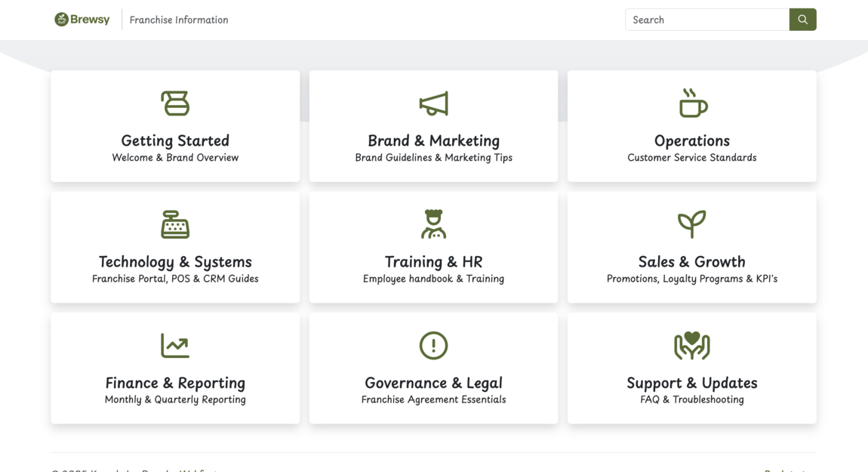Click the barista icon on Training & HR

[433, 224]
